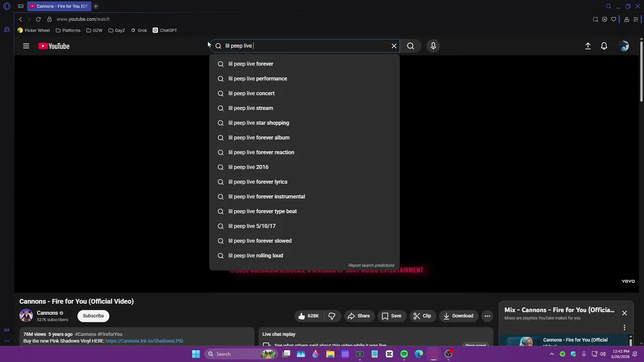Image resolution: width=644 pixels, height=362 pixels.
Task: Choose 'lil peep live 5/10/17' suggestion
Action: 304,226
